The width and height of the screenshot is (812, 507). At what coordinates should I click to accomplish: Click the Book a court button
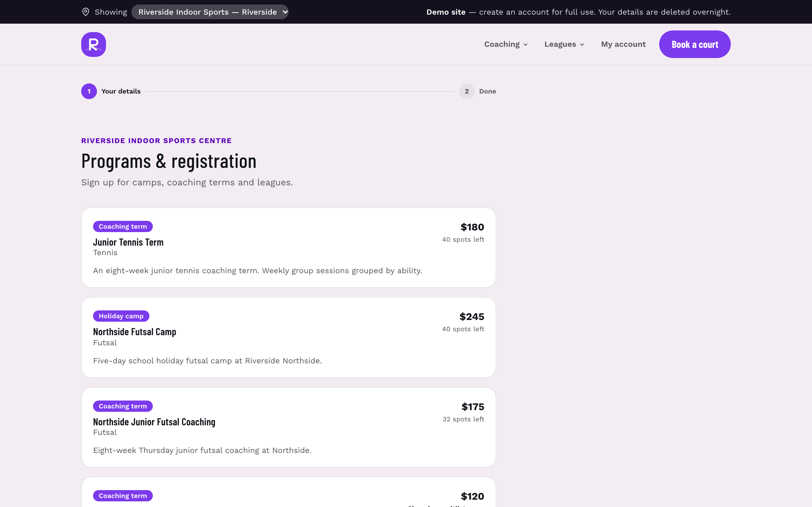coord(694,44)
